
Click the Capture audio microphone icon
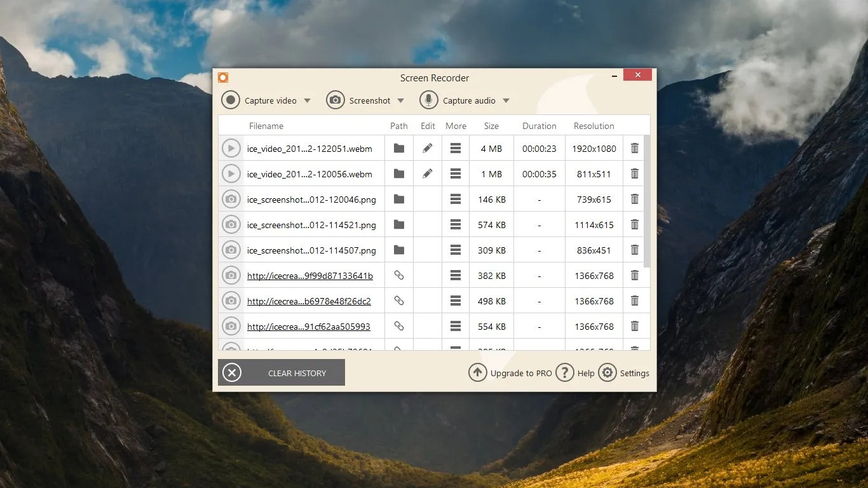[x=429, y=100]
